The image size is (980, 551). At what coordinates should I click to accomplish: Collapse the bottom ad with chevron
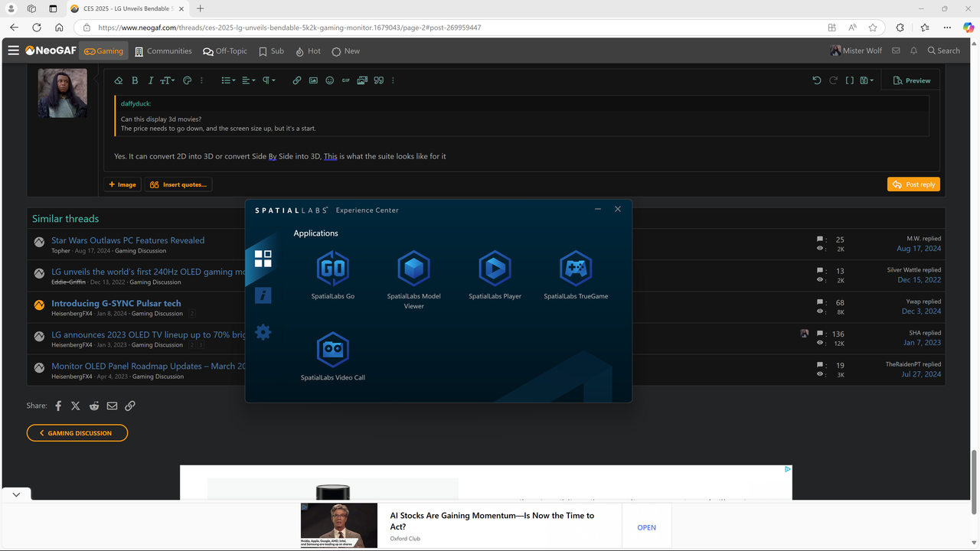(x=16, y=495)
